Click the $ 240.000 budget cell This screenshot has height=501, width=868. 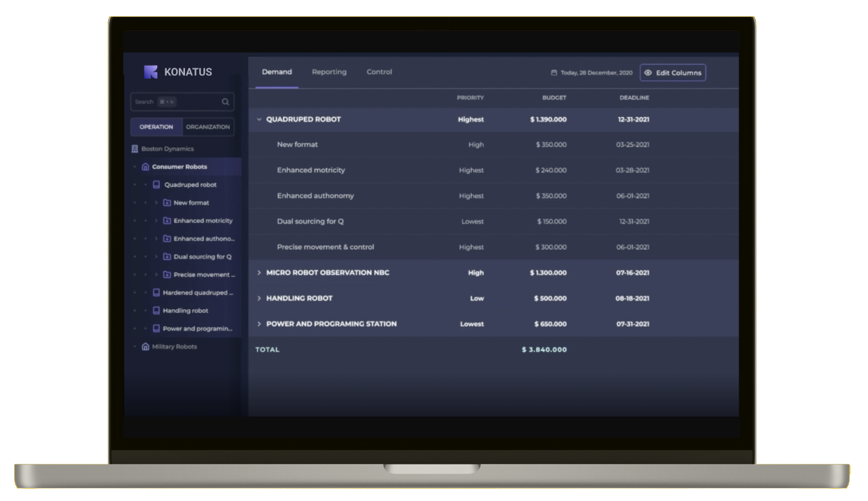(551, 170)
